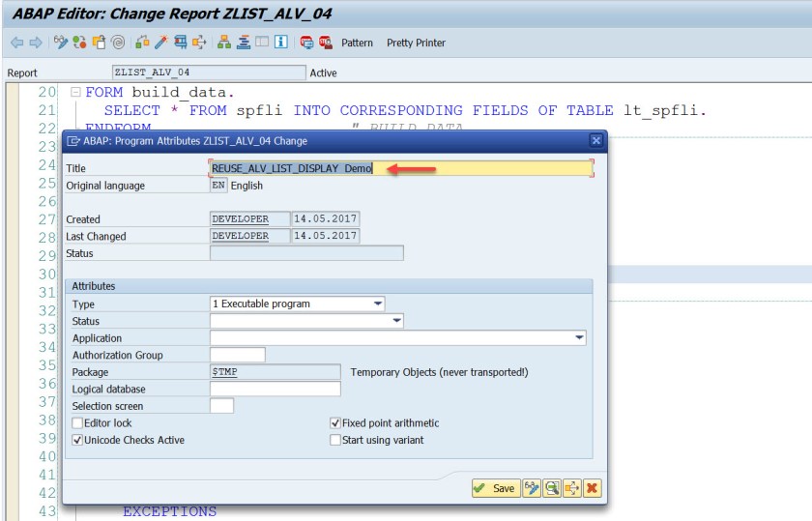Click the Last Changed DEVELOPER field

tap(250, 236)
